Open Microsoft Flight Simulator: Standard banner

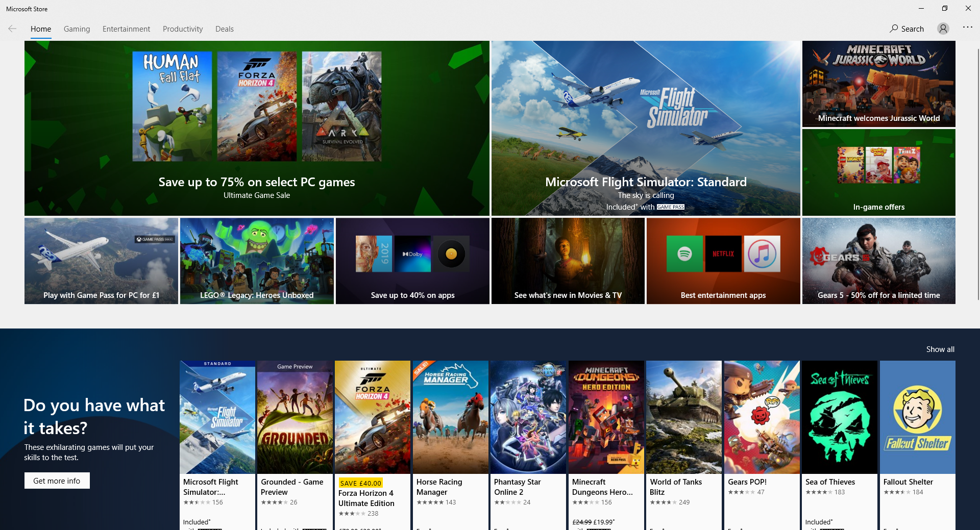coord(646,128)
